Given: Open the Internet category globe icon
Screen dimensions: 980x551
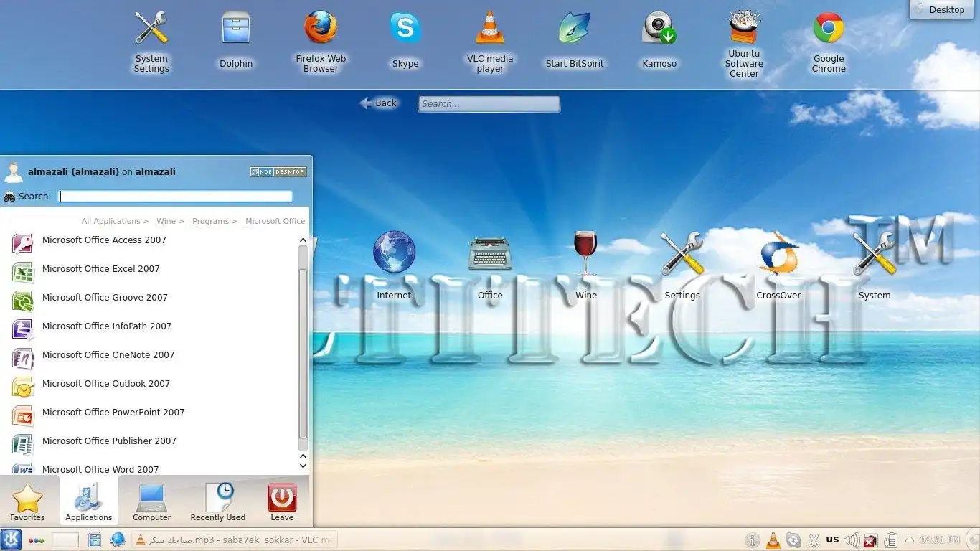Looking at the screenshot, I should (x=394, y=265).
